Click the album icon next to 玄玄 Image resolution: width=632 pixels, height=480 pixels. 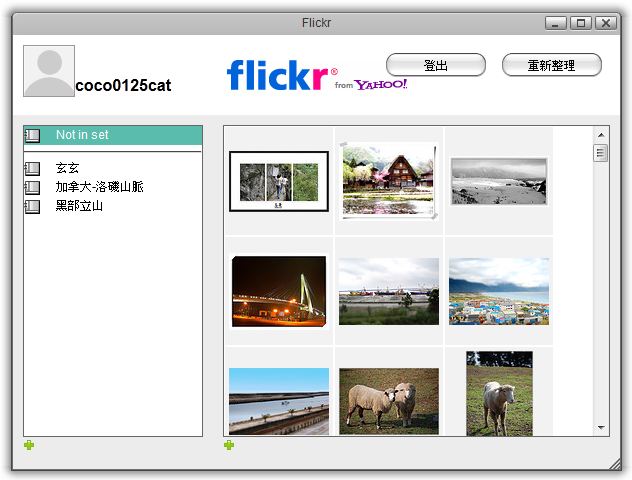(x=32, y=169)
